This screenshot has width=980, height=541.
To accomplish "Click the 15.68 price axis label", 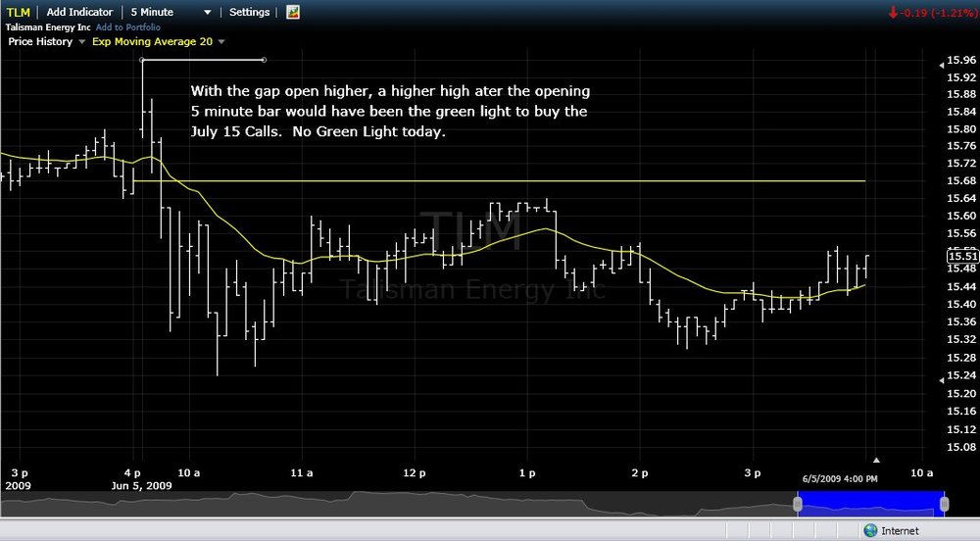I will (961, 180).
